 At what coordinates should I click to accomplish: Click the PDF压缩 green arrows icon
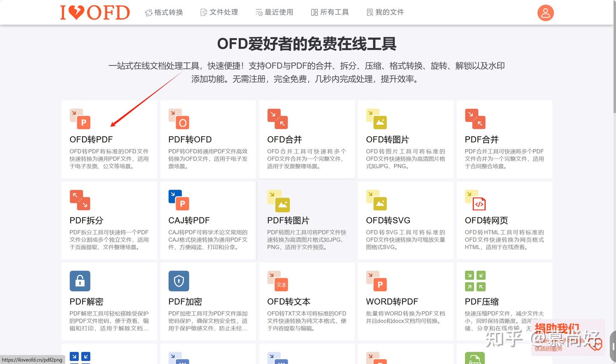point(475,281)
